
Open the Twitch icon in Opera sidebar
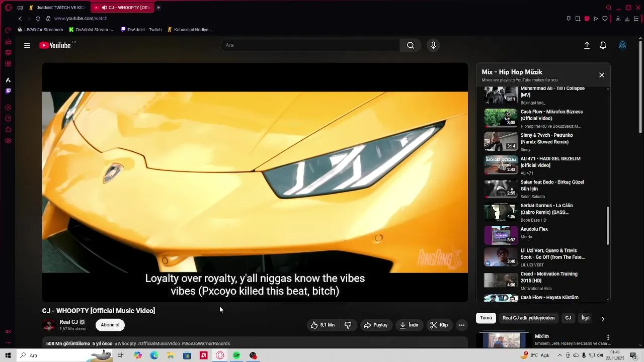point(8,91)
